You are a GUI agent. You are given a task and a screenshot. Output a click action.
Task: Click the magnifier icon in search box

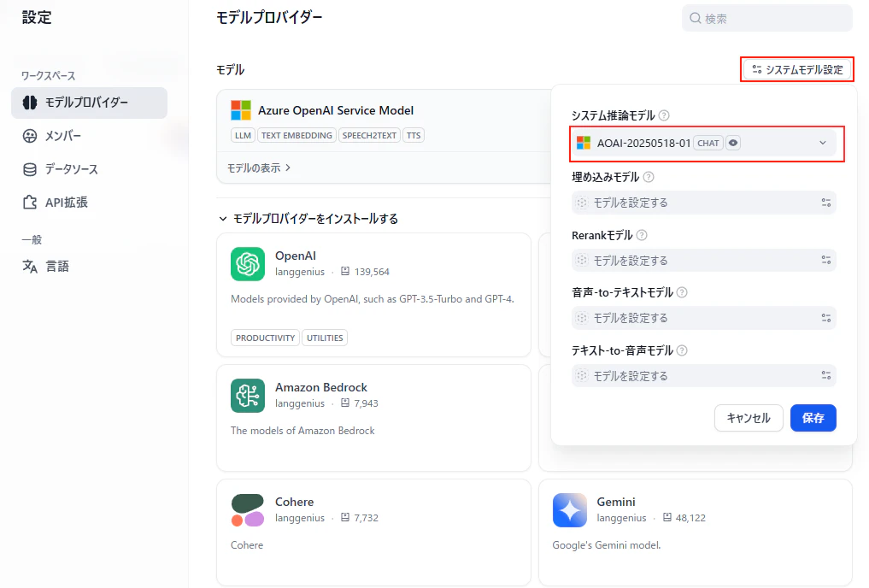click(695, 18)
